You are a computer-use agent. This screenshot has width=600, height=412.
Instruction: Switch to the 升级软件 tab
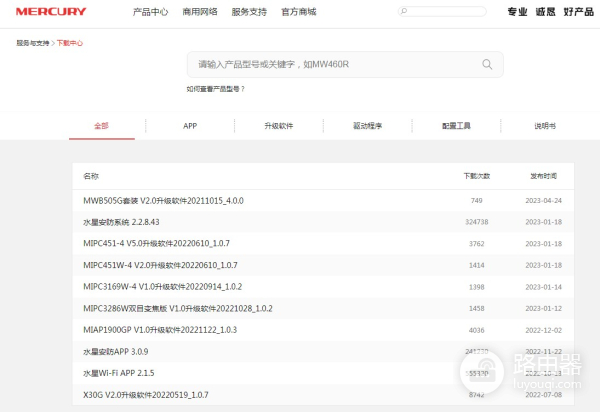[279, 126]
